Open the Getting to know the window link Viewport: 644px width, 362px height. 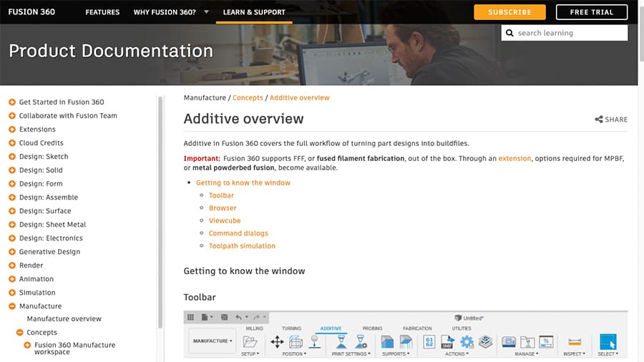[243, 182]
